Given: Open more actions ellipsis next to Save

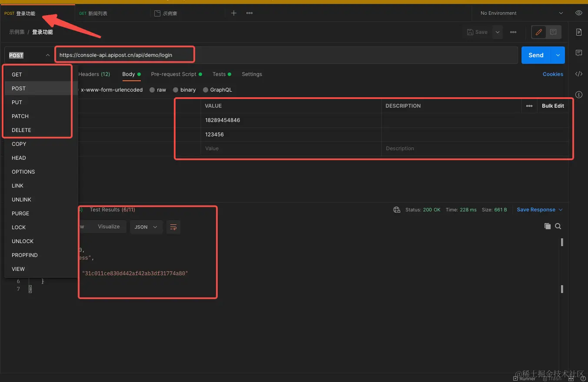Looking at the screenshot, I should pos(513,32).
